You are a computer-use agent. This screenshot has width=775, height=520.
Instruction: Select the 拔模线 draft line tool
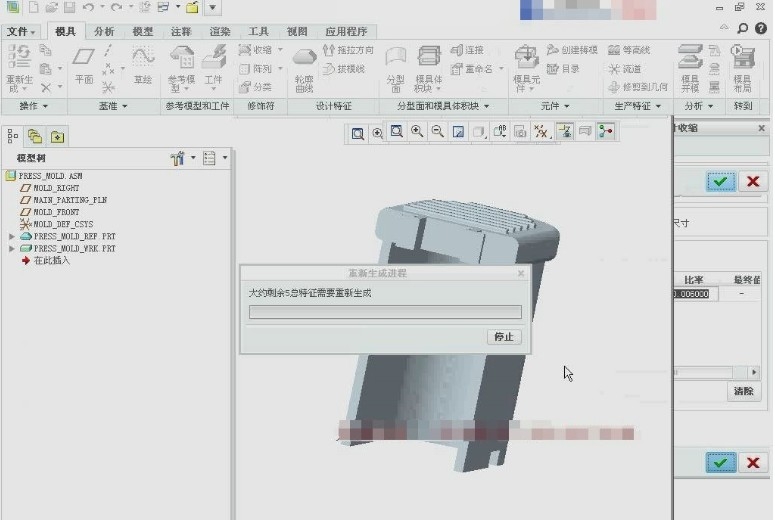tap(344, 69)
